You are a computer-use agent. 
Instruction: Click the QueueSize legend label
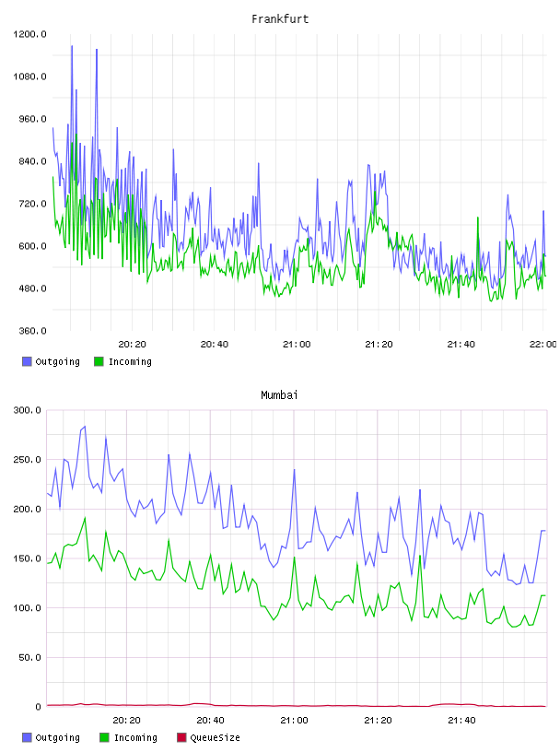(x=215, y=737)
